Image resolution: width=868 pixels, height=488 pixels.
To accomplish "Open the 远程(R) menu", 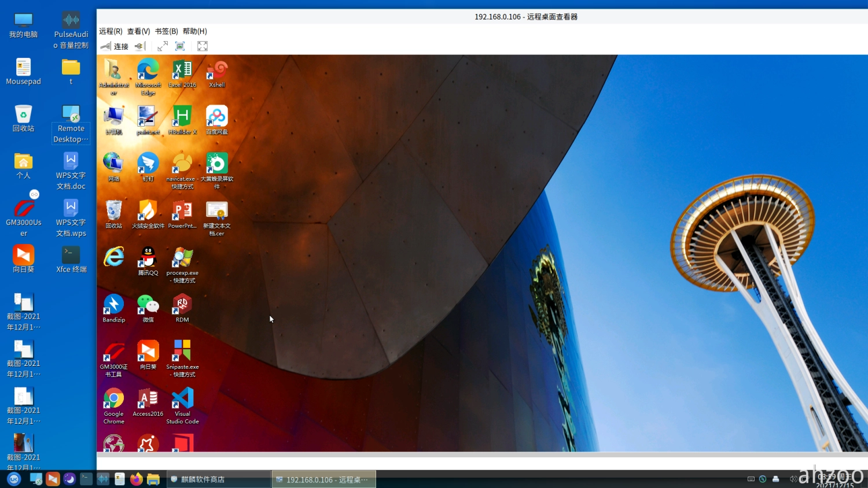I will click(111, 31).
